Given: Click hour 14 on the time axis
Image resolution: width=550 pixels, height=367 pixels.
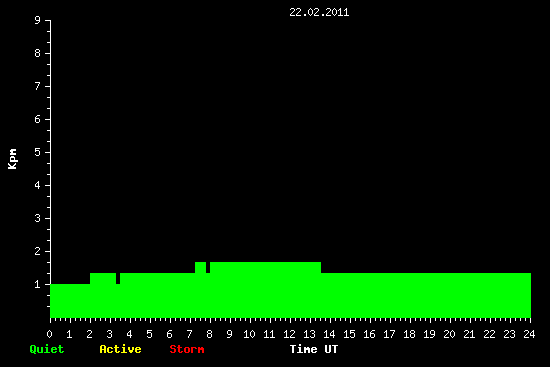Looking at the screenshot, I should click(x=329, y=334).
